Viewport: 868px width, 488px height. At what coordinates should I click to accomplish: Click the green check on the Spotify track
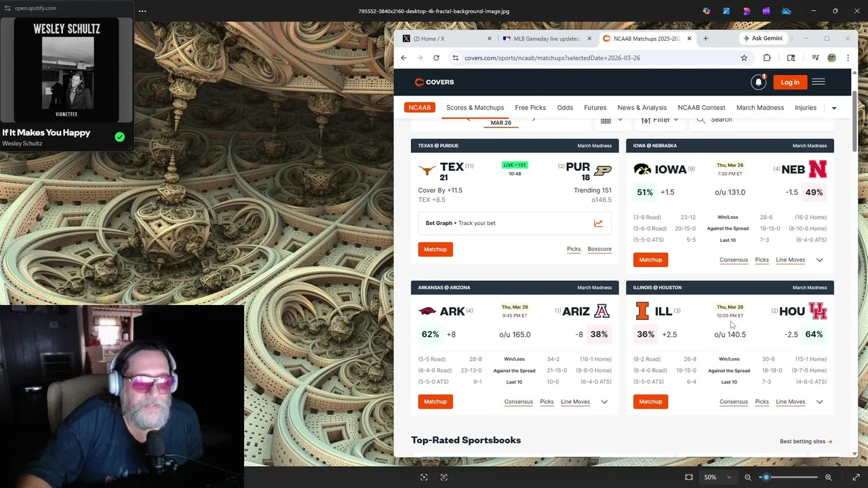(x=119, y=137)
